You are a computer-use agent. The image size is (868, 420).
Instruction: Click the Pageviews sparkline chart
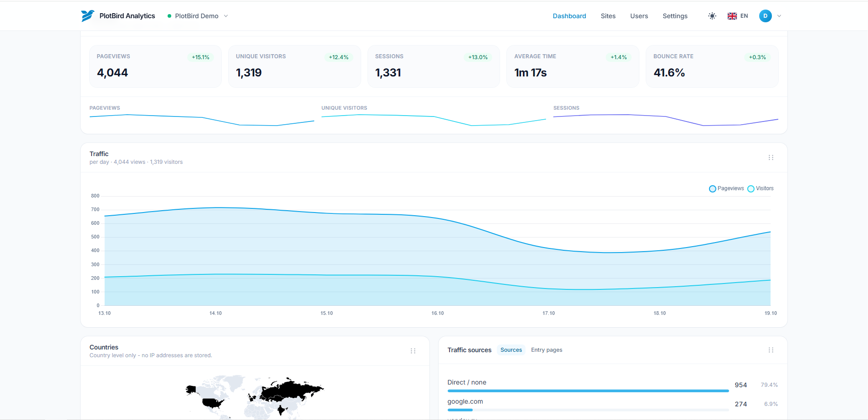point(202,120)
